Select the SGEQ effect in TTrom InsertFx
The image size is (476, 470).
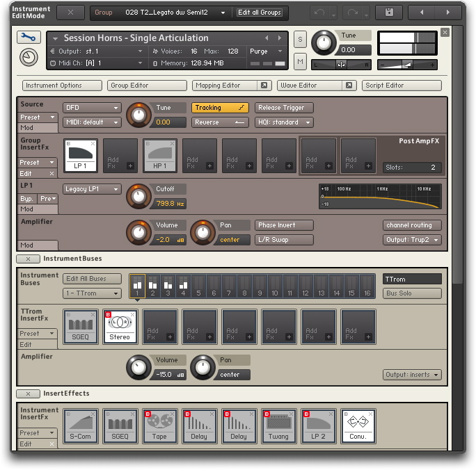tap(81, 327)
